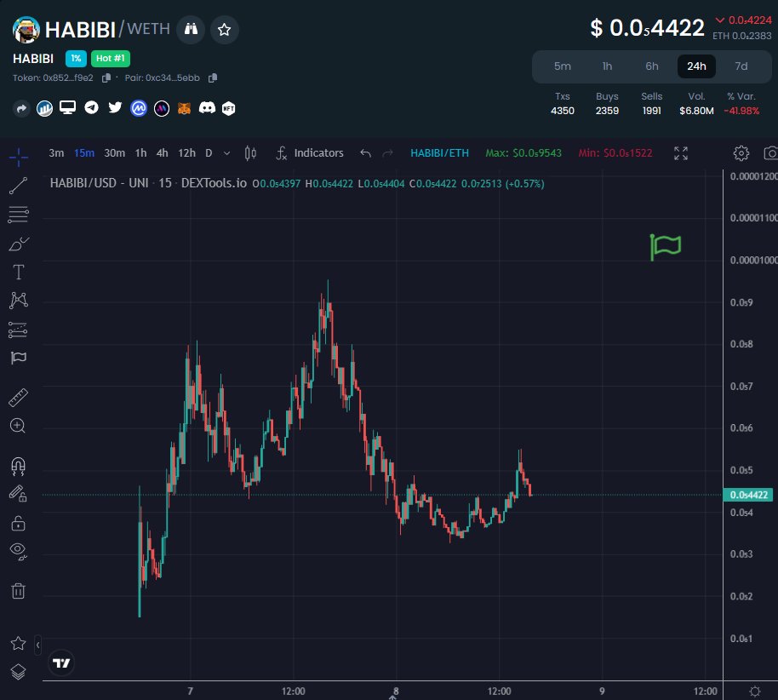This screenshot has width=778, height=700.
Task: Click the MetaMask fox icon
Action: [186, 108]
